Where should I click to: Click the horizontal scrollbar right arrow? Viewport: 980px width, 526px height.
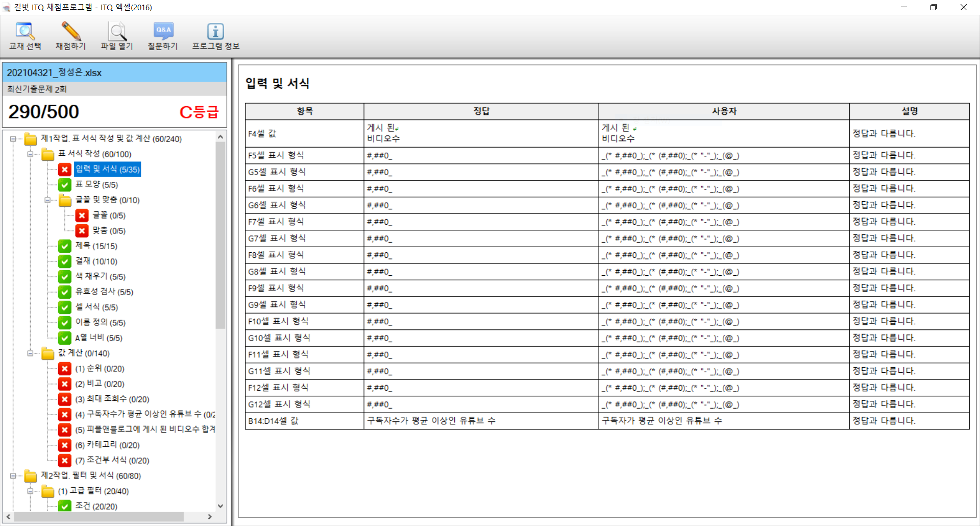210,517
